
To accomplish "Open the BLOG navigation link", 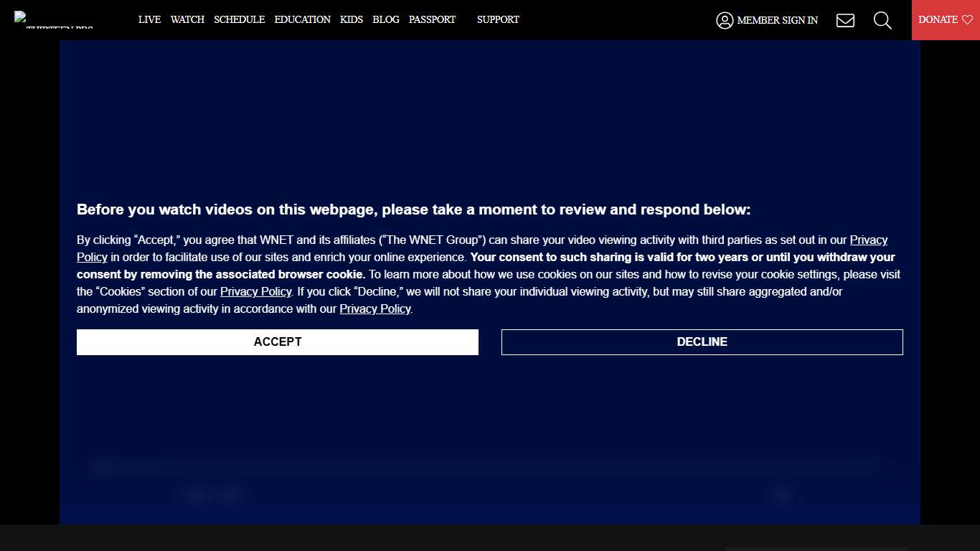I will 386,19.
